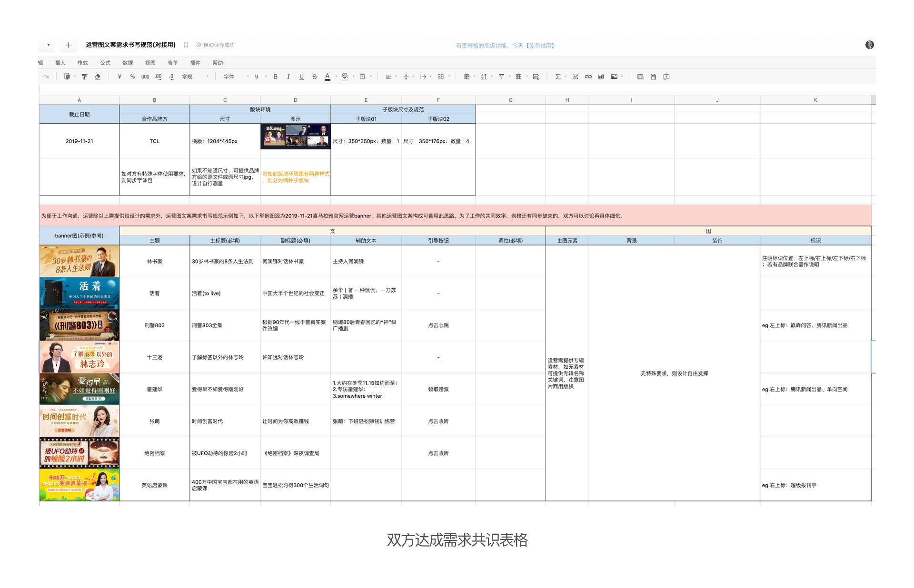Click the sum formula sigma icon
Viewport: 914px width, 588px height.
pos(558,77)
